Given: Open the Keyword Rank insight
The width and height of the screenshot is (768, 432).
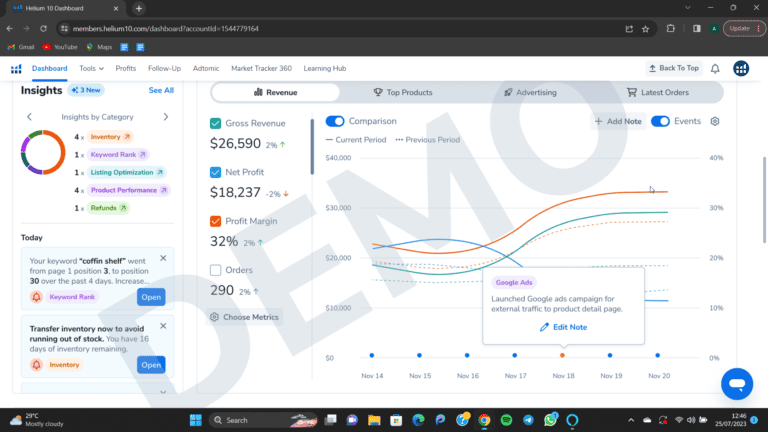Looking at the screenshot, I should [x=151, y=297].
